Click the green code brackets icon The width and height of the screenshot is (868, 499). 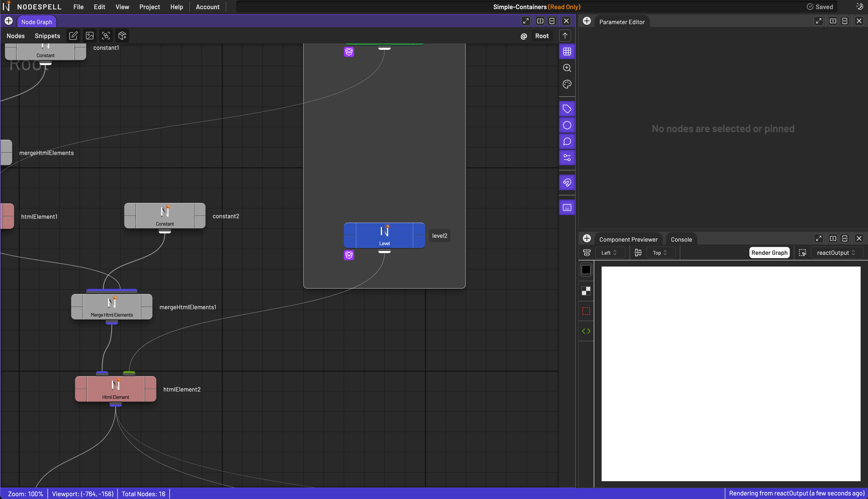coord(586,331)
